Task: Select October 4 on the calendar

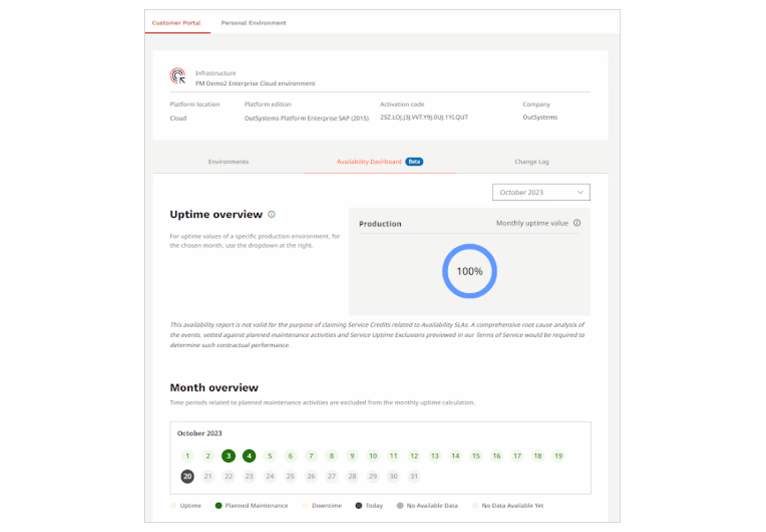Action: click(x=249, y=456)
